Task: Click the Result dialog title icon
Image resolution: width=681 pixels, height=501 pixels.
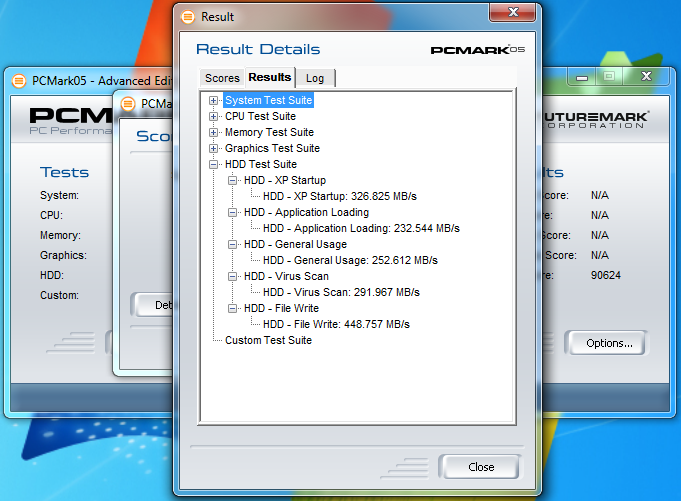Action: 188,17
